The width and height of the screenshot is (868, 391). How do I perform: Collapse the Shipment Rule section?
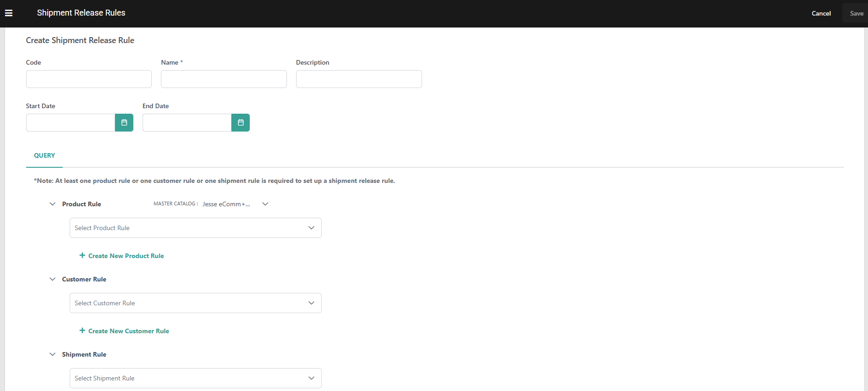pyautogui.click(x=53, y=354)
